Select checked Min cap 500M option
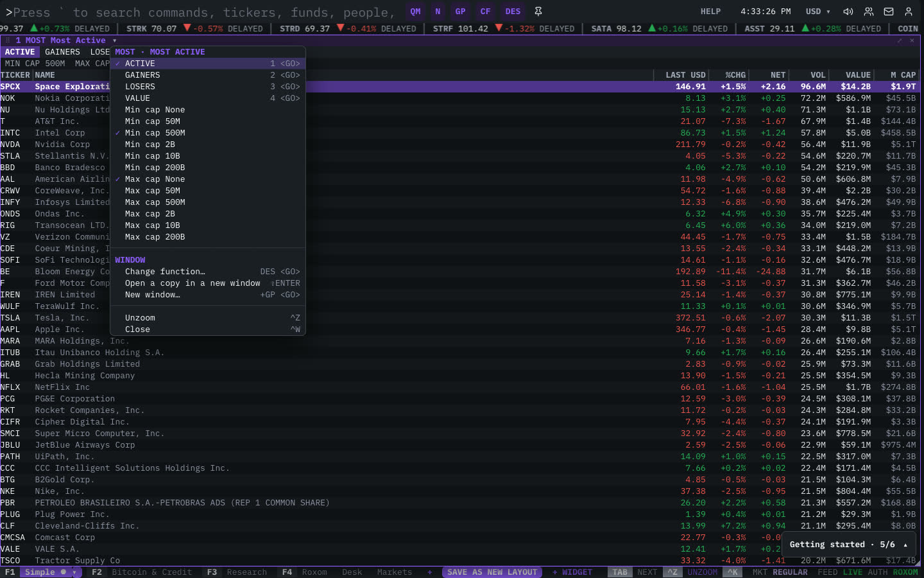This screenshot has height=578, width=924. click(208, 133)
